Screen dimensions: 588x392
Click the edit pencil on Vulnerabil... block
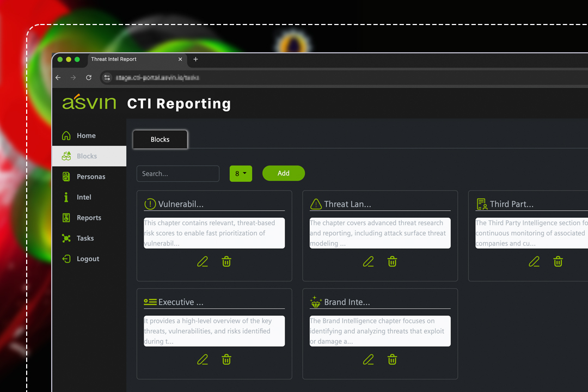(203, 262)
